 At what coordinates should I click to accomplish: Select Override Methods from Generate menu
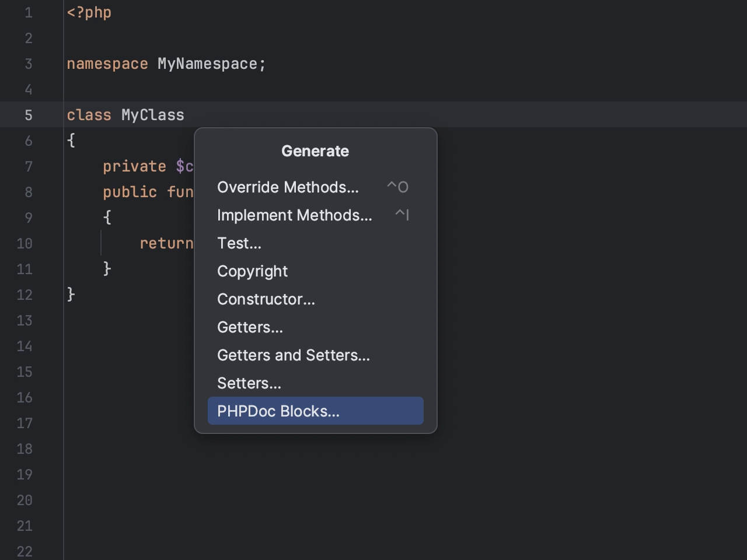(x=288, y=187)
